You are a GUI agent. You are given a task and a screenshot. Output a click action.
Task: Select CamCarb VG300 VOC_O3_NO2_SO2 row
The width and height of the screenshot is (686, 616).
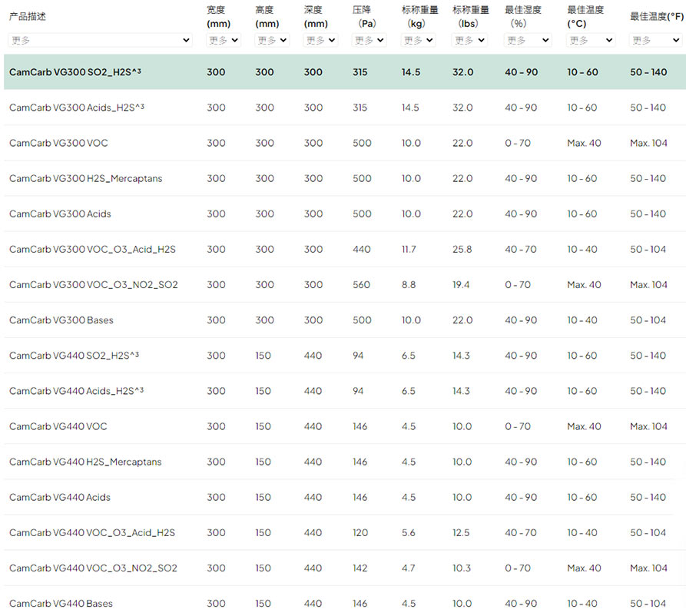[x=345, y=285]
